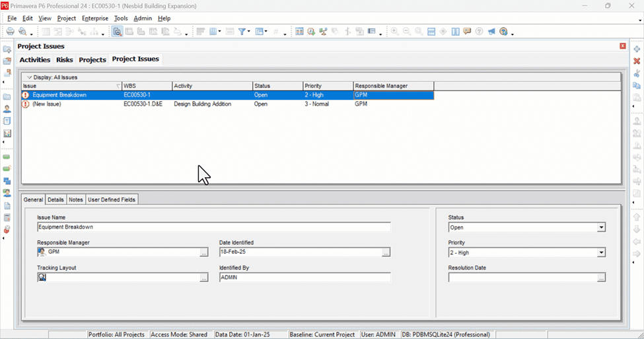Click the red Delete X icon on right bar
This screenshot has height=339, width=644.
(x=637, y=61)
